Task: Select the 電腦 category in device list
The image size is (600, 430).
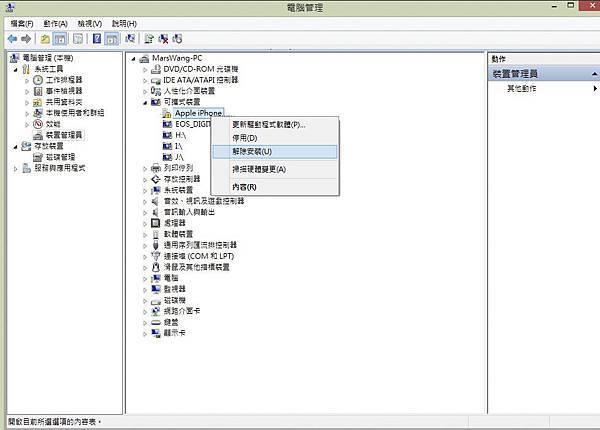Action: click(x=171, y=278)
